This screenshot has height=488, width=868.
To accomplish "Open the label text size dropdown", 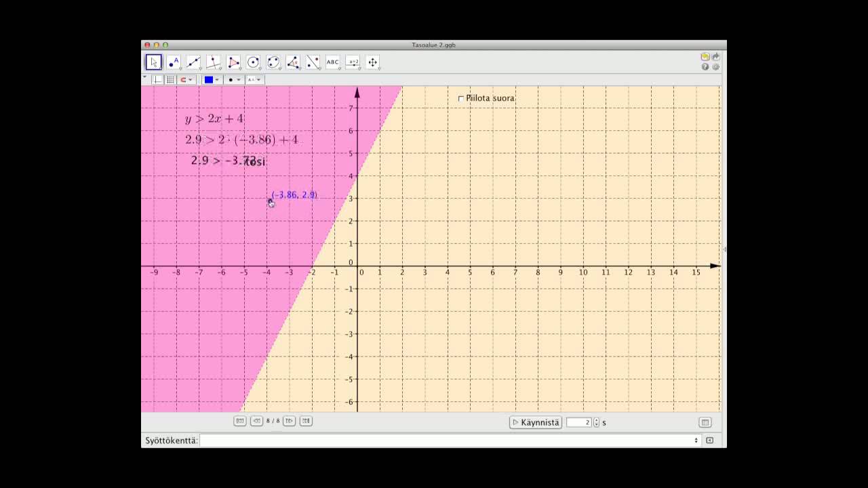I will coord(254,80).
